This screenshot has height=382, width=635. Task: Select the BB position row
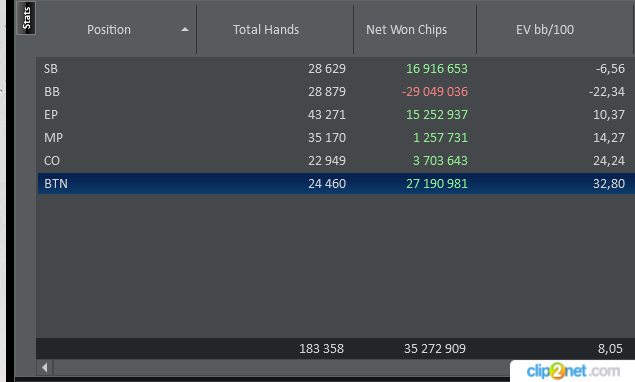pyautogui.click(x=336, y=92)
